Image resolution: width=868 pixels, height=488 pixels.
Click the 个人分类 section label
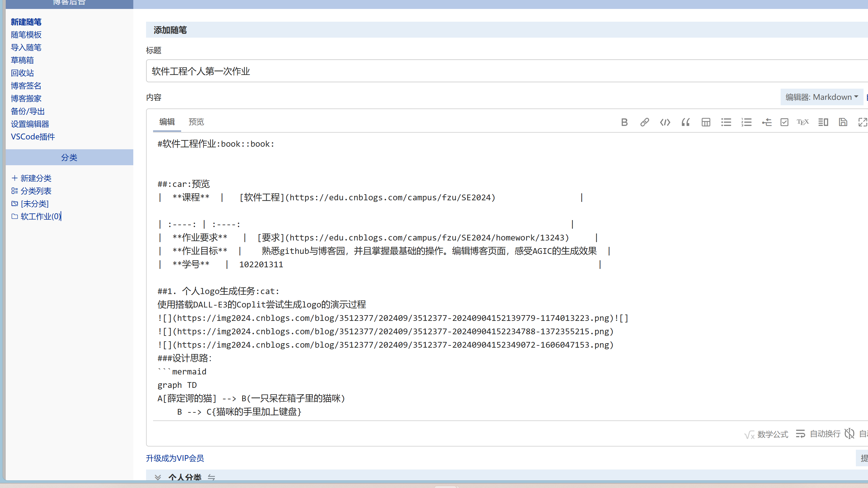click(185, 477)
